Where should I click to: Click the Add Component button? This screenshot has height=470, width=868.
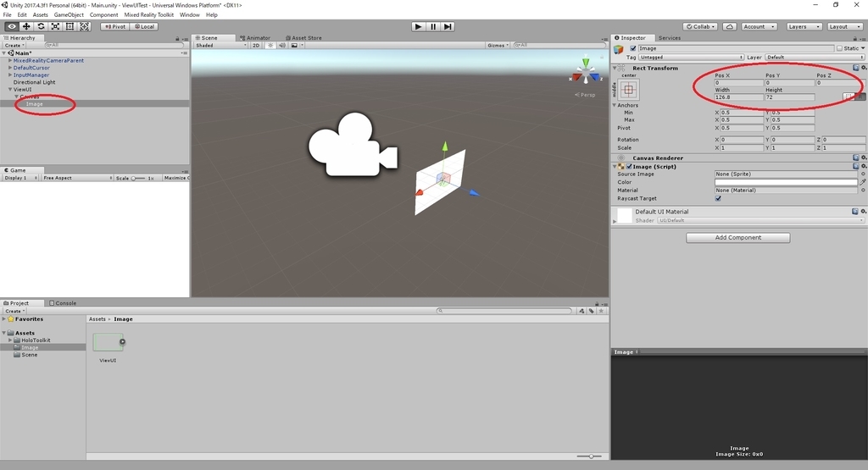pyautogui.click(x=738, y=238)
